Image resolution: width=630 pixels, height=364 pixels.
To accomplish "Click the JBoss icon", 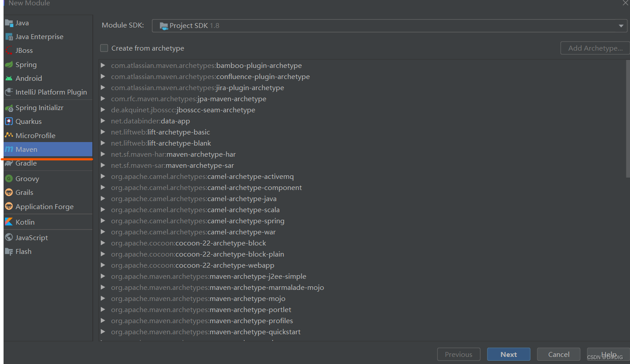I will (x=9, y=51).
